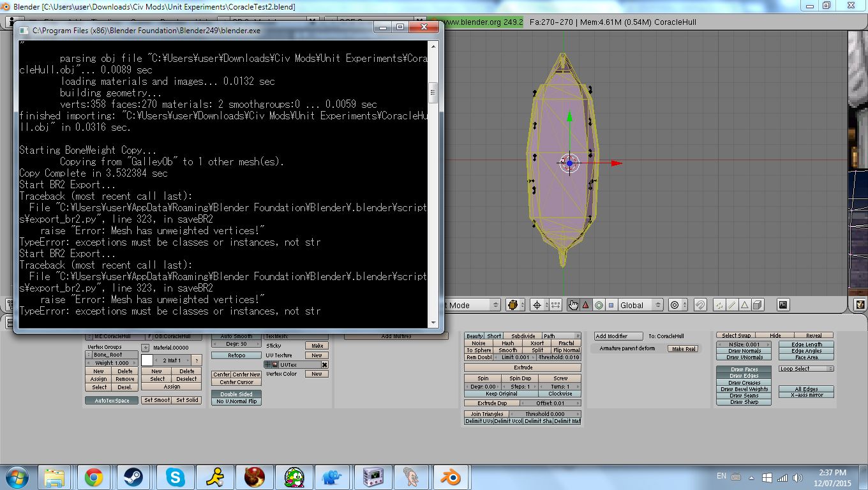Screen dimensions: 868x490
Task: Select the rotate manipulator green circle
Action: click(599, 305)
